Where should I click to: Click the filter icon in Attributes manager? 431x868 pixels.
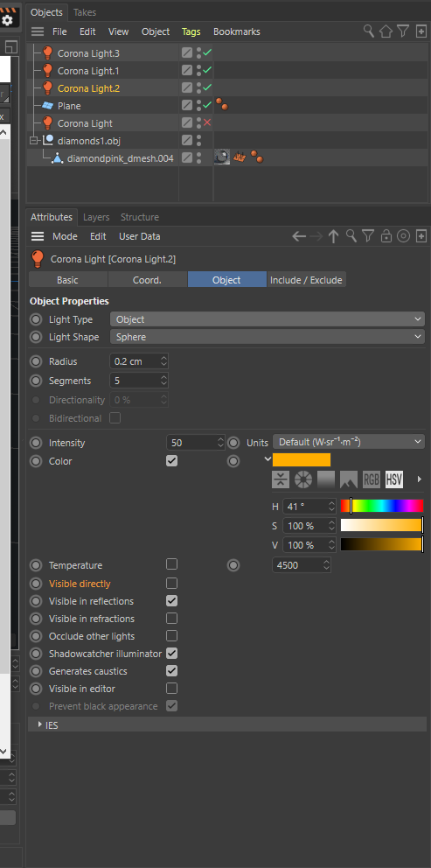368,236
